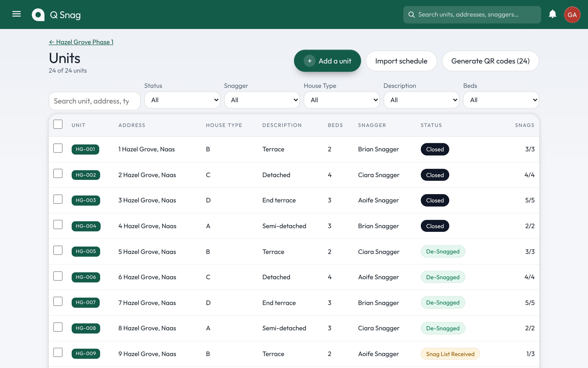Click the Import schedule button
588x368 pixels.
point(401,61)
